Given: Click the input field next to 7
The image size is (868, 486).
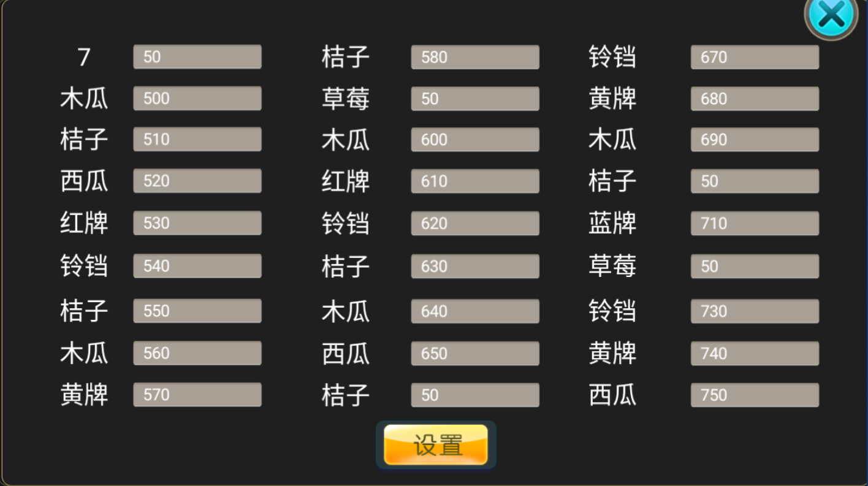Looking at the screenshot, I should tap(197, 57).
